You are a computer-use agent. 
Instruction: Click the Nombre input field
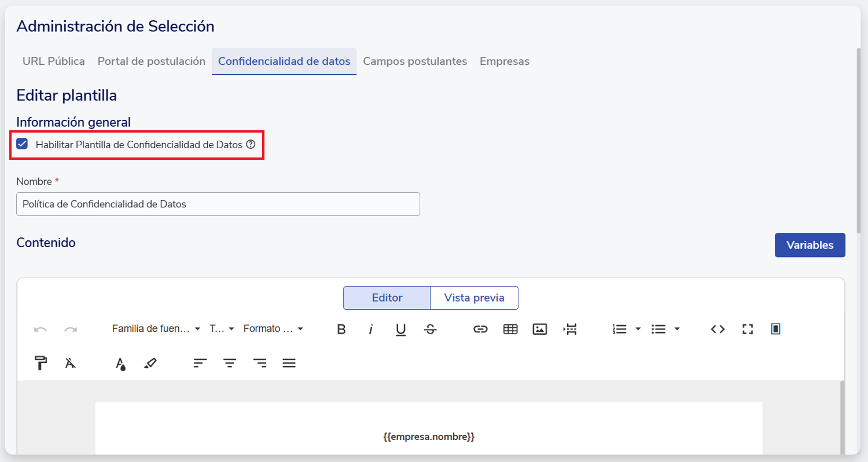218,204
